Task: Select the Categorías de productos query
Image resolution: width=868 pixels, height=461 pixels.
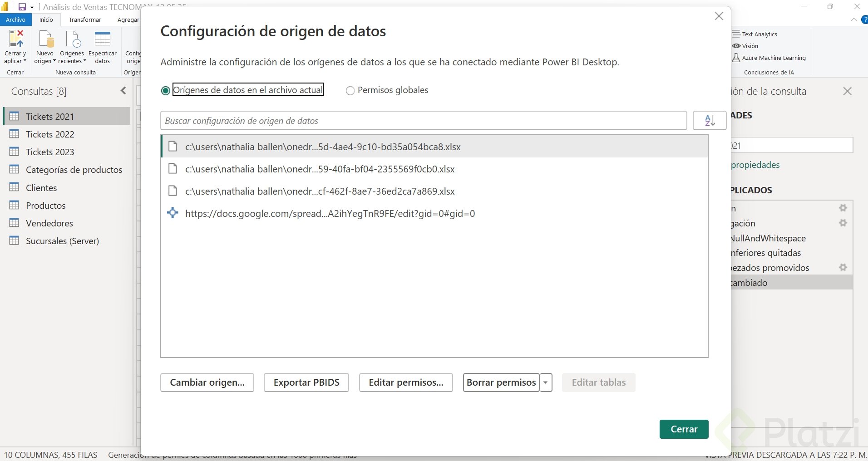Action: tap(67, 169)
